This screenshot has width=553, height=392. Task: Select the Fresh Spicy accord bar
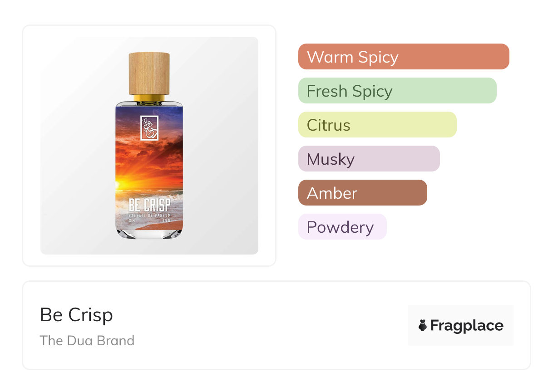(397, 91)
